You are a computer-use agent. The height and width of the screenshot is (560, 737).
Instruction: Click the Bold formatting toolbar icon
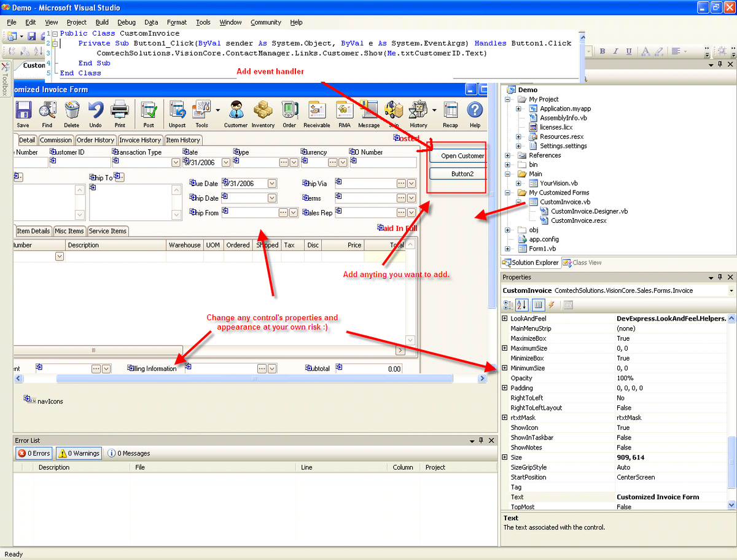coord(603,52)
